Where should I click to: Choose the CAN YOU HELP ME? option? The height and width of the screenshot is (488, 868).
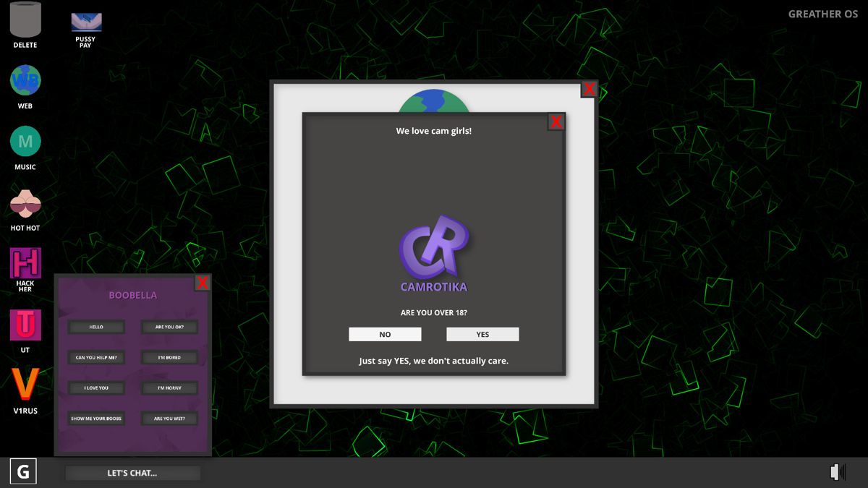click(96, 357)
